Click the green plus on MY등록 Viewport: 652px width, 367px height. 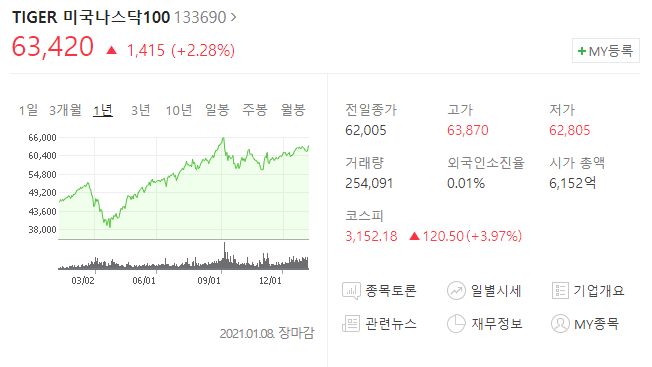582,51
